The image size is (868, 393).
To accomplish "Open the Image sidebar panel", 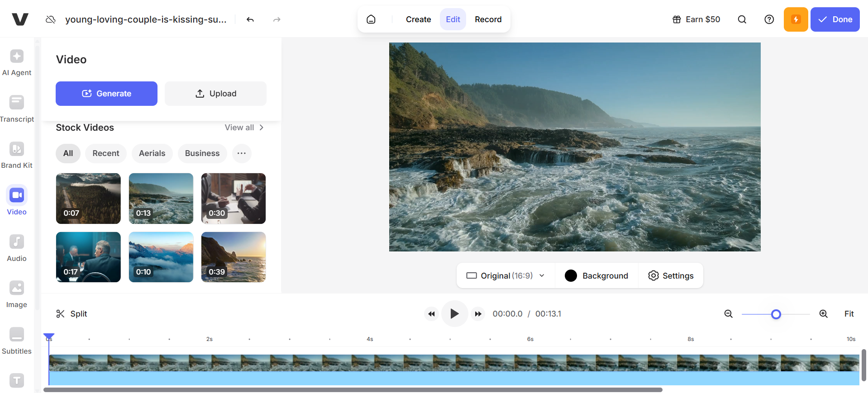I will pyautogui.click(x=17, y=294).
